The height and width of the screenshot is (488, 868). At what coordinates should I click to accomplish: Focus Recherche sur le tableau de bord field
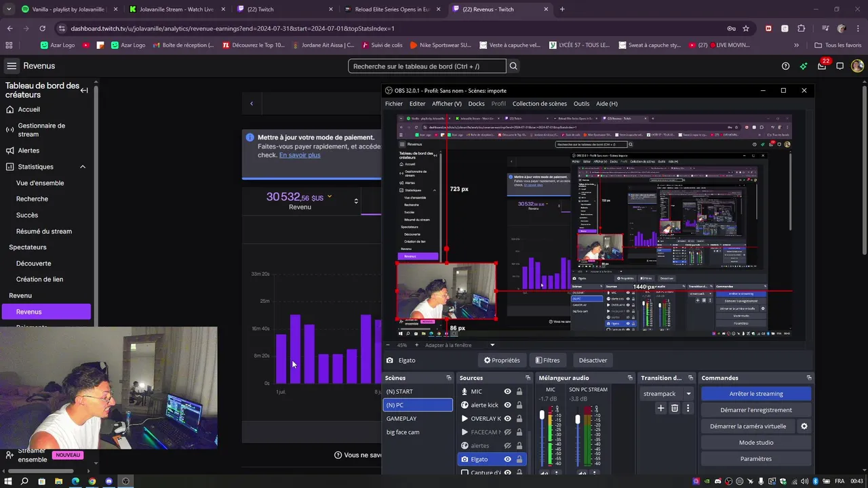[427, 66]
